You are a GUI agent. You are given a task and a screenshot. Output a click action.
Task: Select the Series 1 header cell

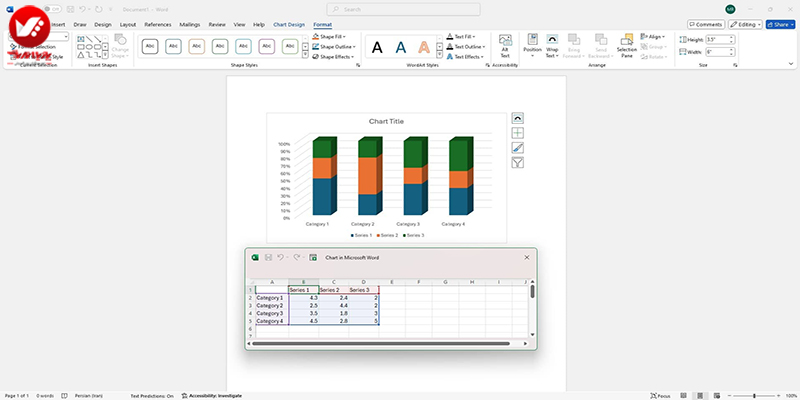click(304, 290)
